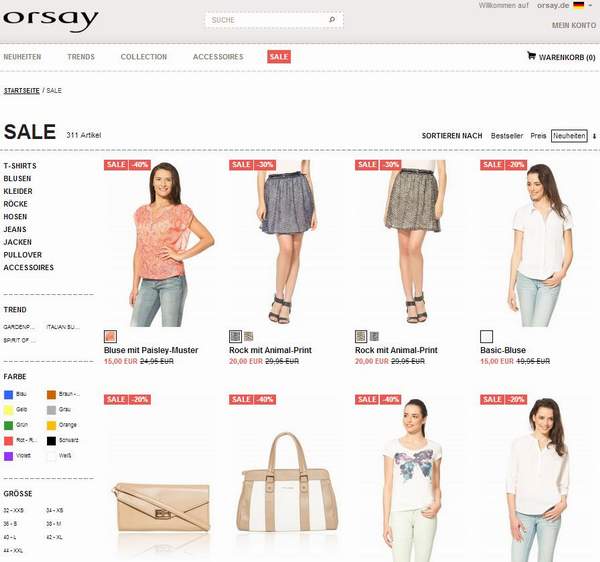Sort products by Neuheiten
Viewport: 600px width, 562px height.
point(569,136)
